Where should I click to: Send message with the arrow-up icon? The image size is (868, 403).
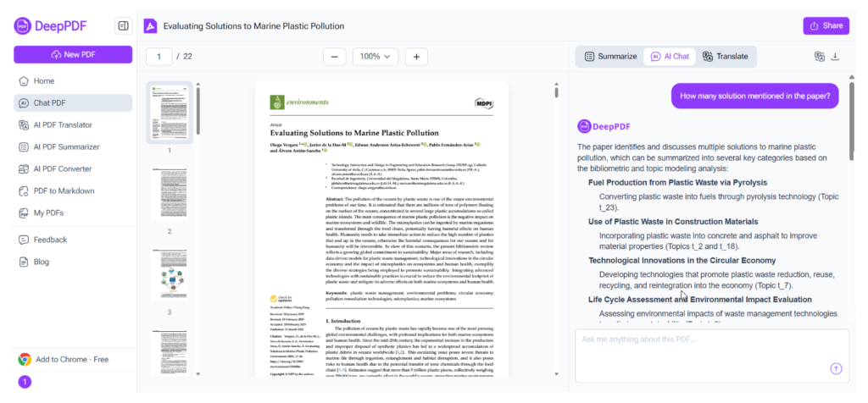click(x=836, y=368)
